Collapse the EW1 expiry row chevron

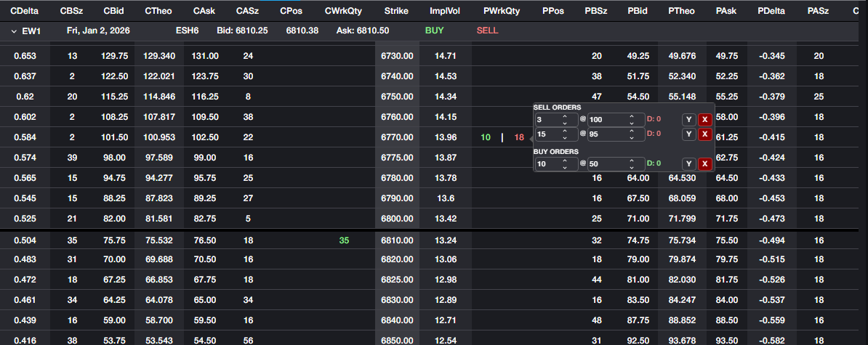(x=13, y=31)
